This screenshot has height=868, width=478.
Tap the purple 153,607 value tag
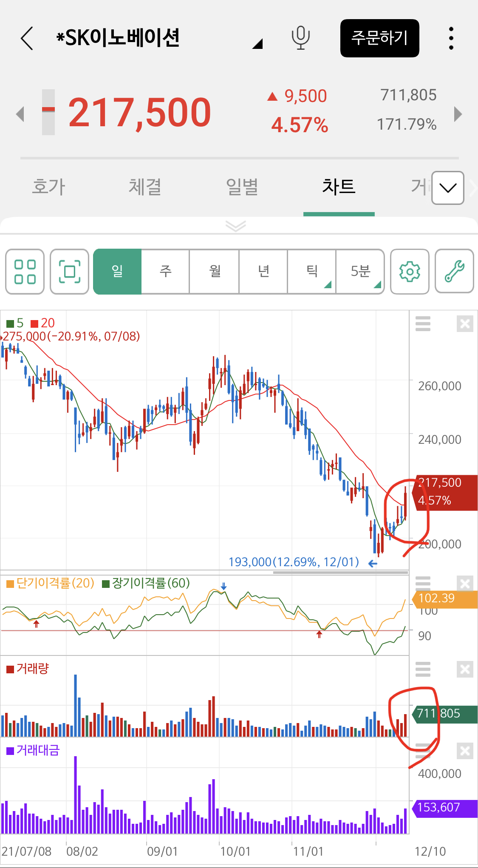pos(445,808)
